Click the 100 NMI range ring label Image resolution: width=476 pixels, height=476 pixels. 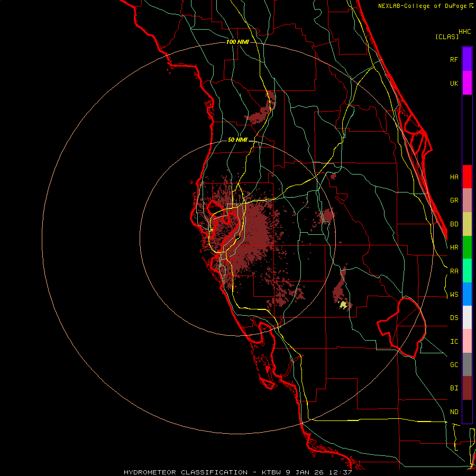tap(237, 42)
